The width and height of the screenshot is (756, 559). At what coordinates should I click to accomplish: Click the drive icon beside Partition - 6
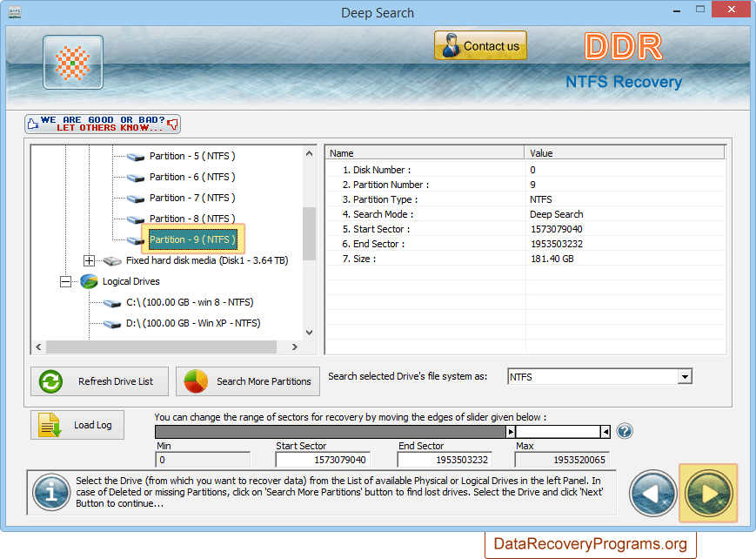[x=136, y=178]
